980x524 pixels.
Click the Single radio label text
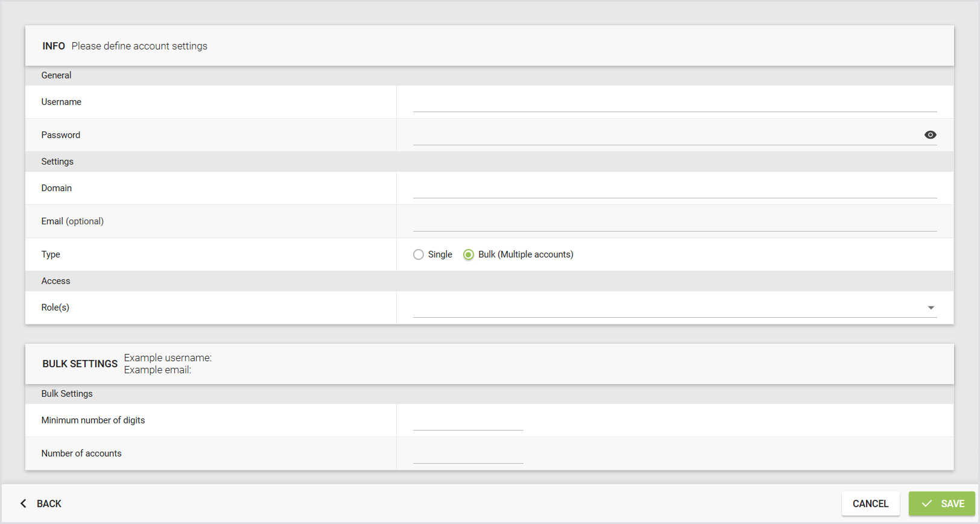(x=440, y=254)
